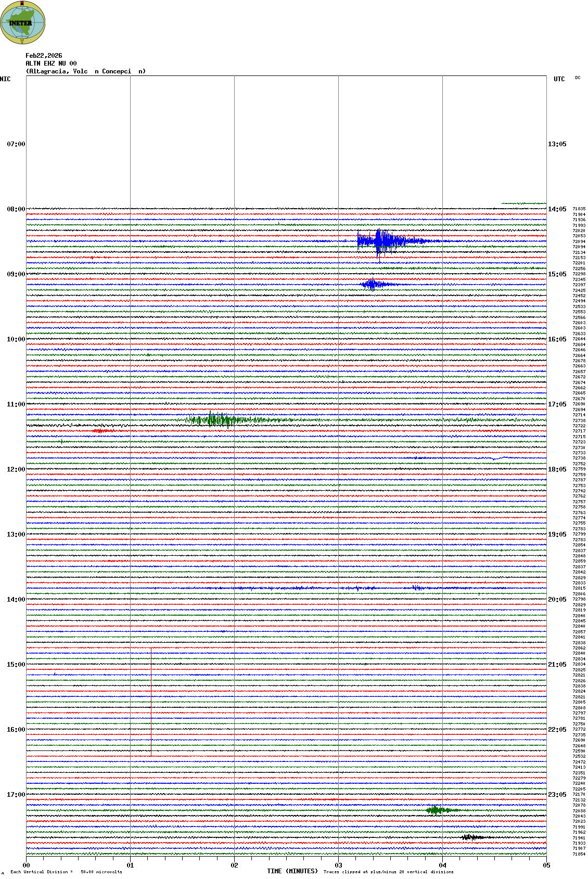Viewport: 588px width, 879px height.
Task: Click the TIME (MINUTES) axis label
Action: pos(292,871)
